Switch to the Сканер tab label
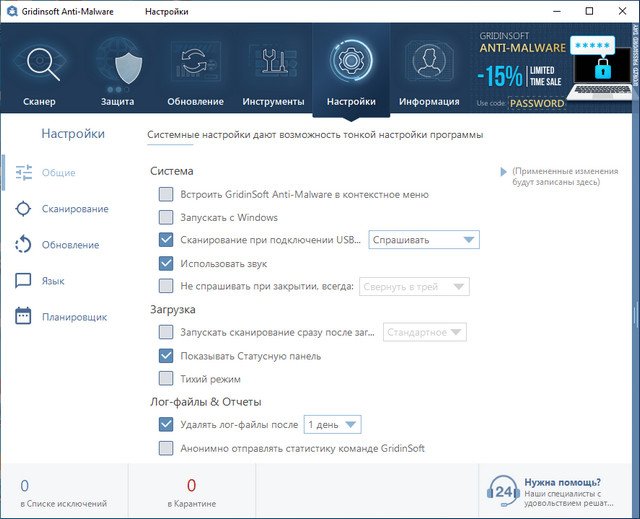Image resolution: width=640 pixels, height=519 pixels. pos(39,102)
